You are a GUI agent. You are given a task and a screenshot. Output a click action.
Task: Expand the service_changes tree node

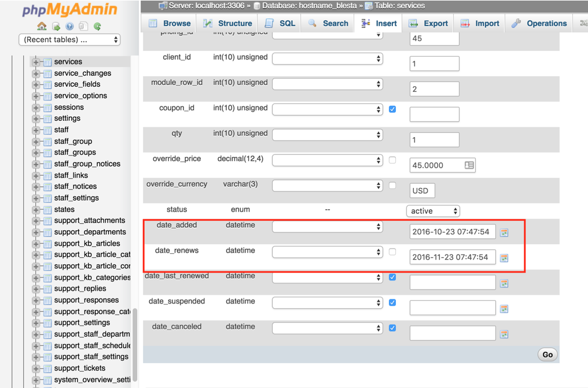(36, 74)
